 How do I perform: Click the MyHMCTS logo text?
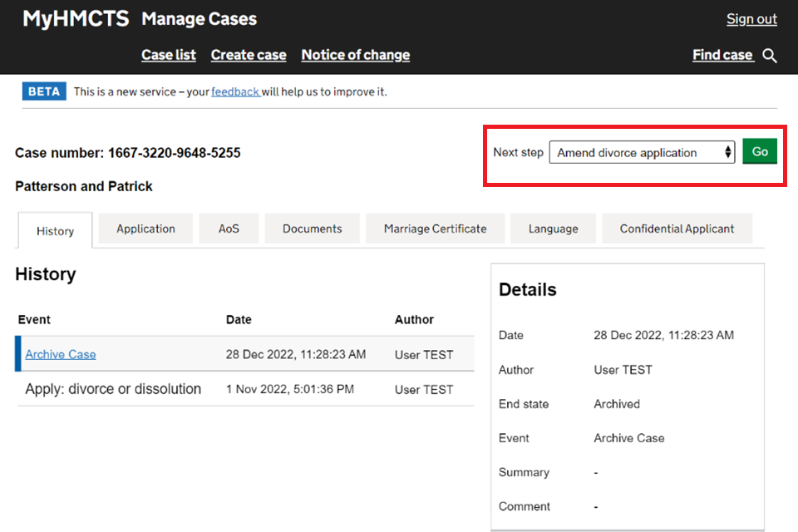(x=76, y=19)
